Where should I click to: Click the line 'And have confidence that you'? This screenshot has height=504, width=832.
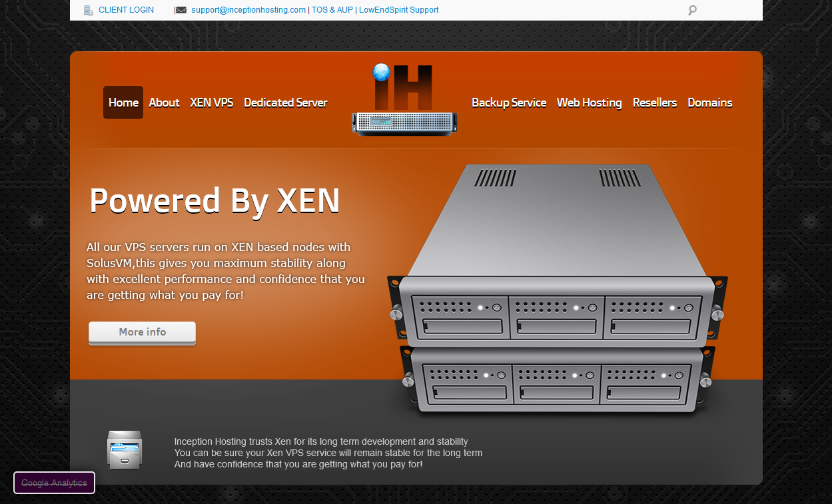tap(298, 464)
